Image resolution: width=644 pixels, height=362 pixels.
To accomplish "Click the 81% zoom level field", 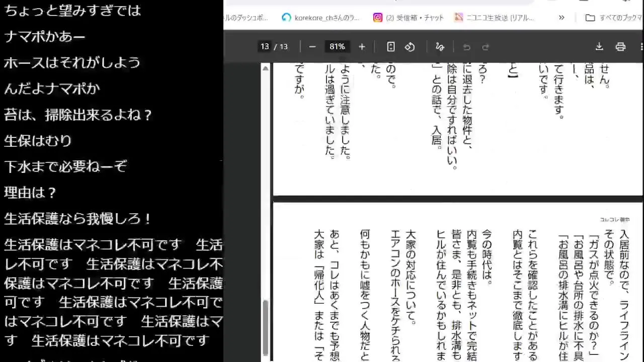I will [337, 47].
